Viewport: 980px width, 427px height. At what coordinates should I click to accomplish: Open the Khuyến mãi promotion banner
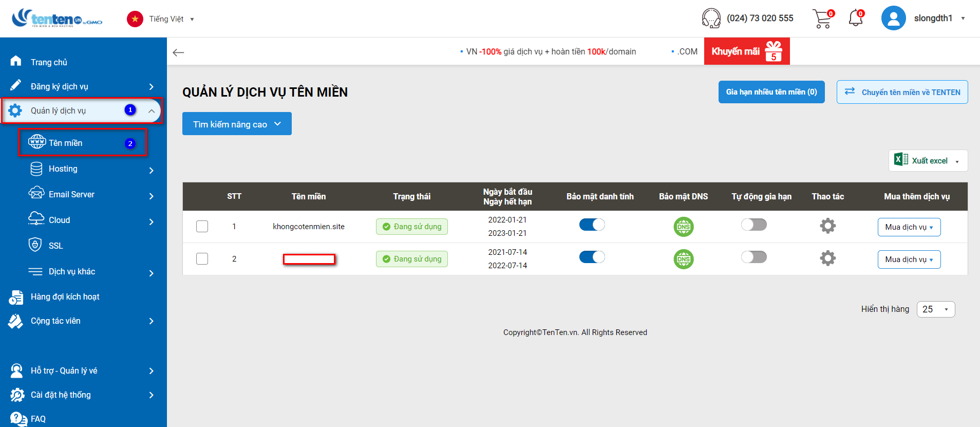(x=746, y=51)
